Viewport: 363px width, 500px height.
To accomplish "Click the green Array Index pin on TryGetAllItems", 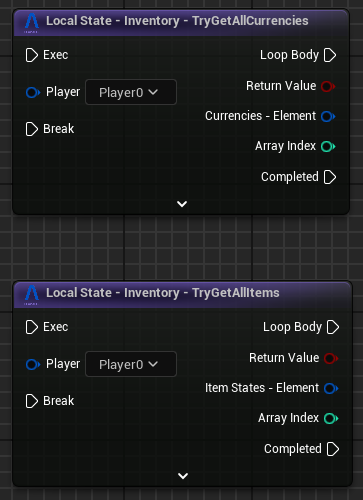I will click(x=331, y=418).
